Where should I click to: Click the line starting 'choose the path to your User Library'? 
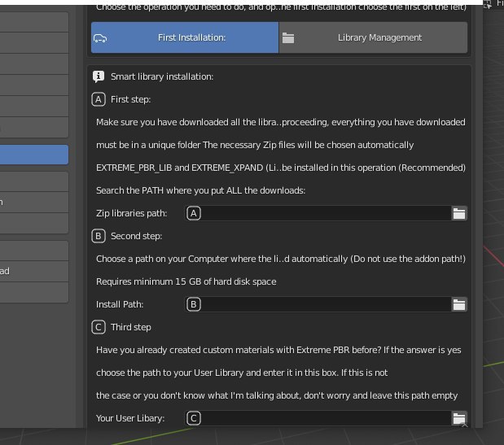click(242, 373)
